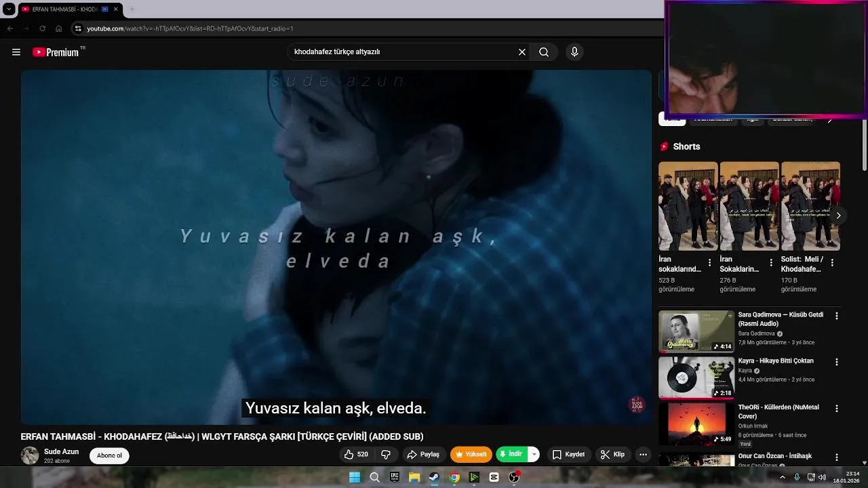This screenshot has width=868, height=488.
Task: Expand İndir download options arrow
Action: coord(534,455)
